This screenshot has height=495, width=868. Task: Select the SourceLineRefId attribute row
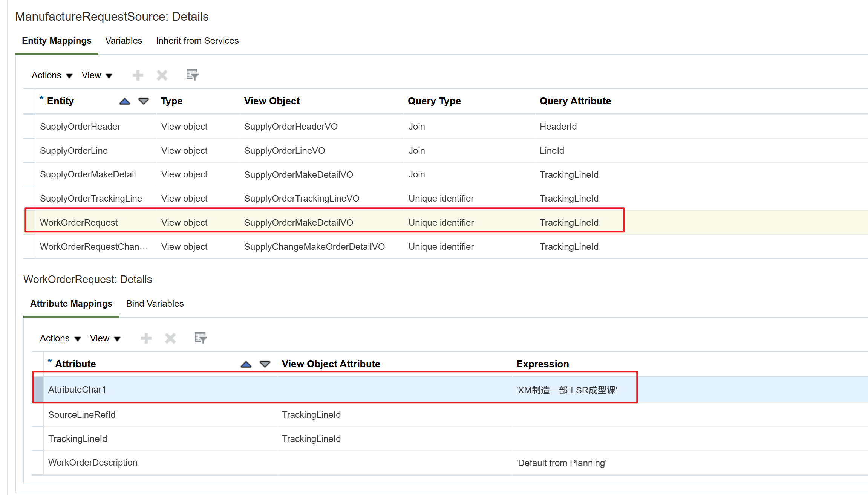pos(82,414)
